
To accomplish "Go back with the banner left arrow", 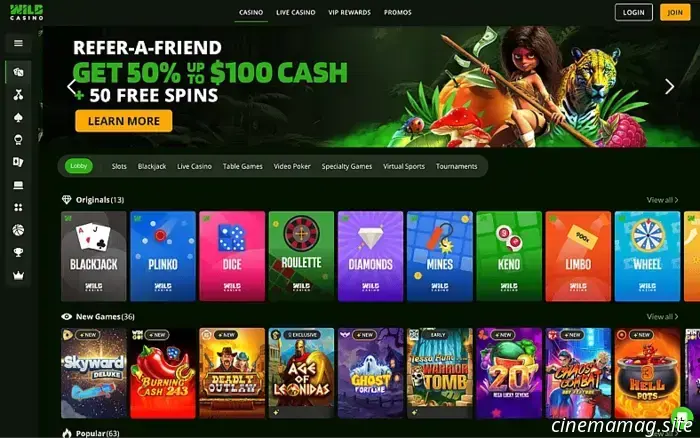I will pos(71,87).
